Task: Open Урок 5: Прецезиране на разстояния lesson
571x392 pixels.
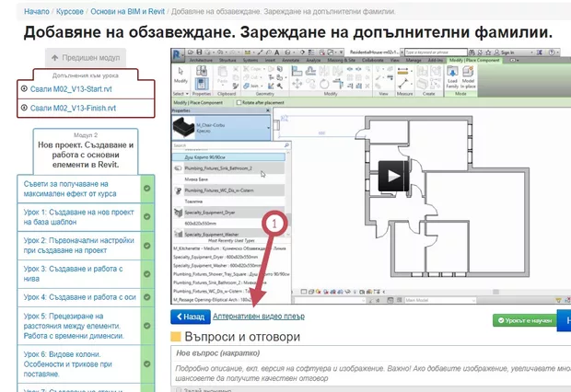Action: pos(74,326)
